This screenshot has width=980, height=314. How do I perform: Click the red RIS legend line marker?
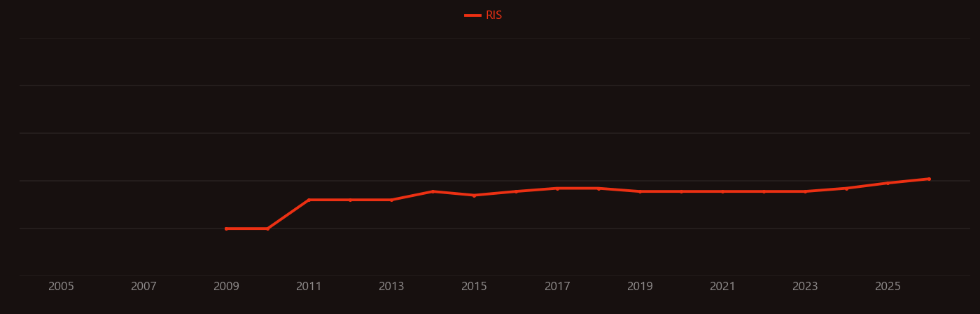[472, 15]
